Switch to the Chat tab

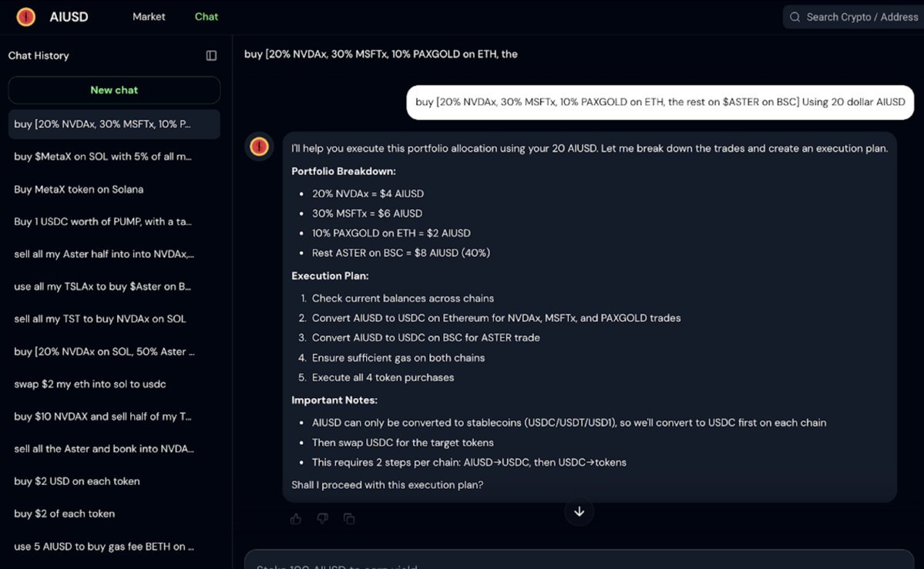207,17
